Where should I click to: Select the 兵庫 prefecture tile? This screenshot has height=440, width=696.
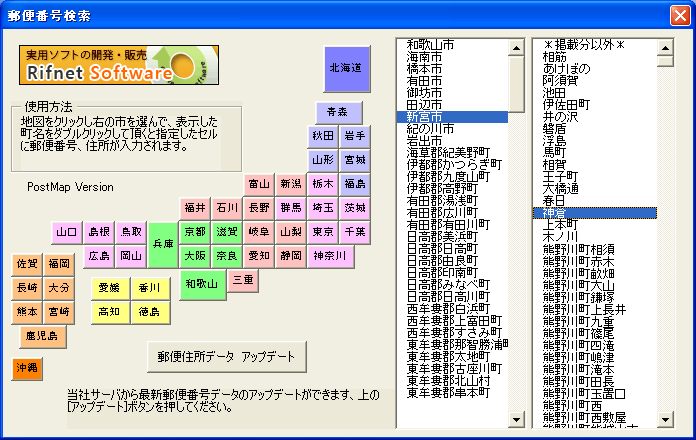click(163, 244)
